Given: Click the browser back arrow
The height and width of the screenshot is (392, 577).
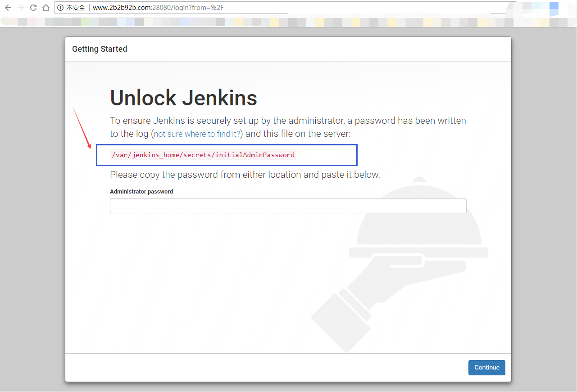Looking at the screenshot, I should [x=8, y=8].
